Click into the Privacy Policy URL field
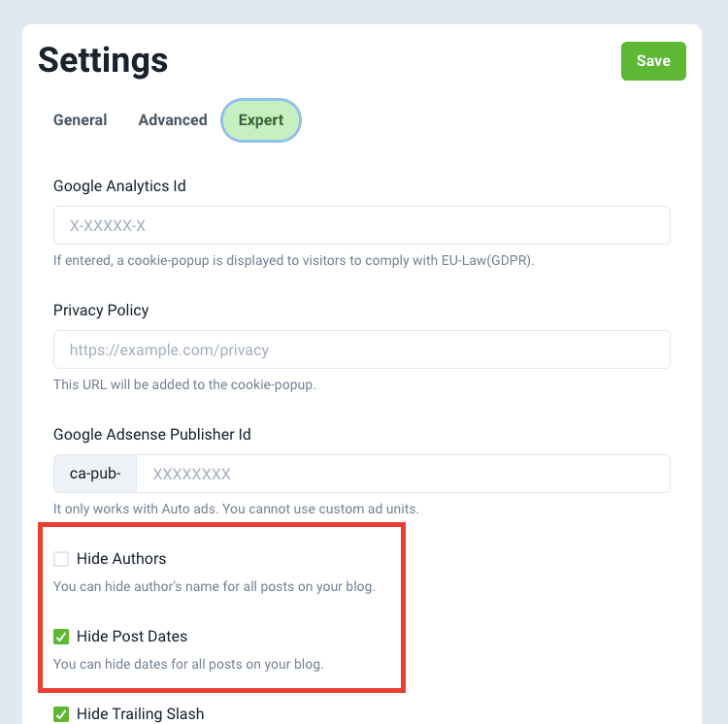Screen dimensions: 728x724 [x=361, y=349]
